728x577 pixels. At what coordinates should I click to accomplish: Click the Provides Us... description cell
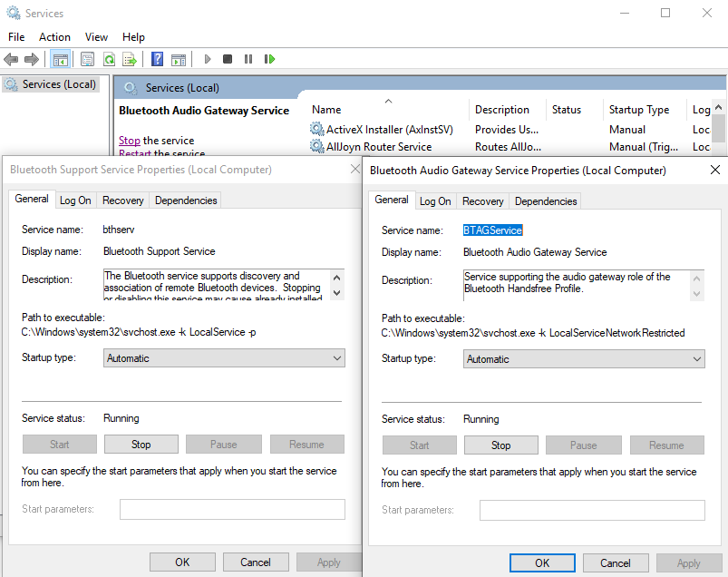[x=507, y=130]
